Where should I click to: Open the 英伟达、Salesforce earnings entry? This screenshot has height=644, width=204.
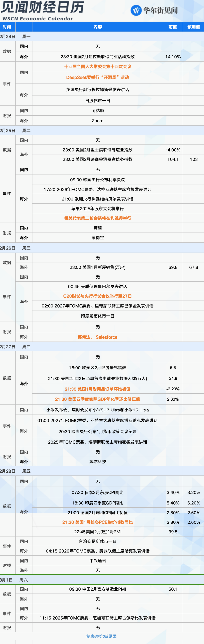[x=97, y=337]
